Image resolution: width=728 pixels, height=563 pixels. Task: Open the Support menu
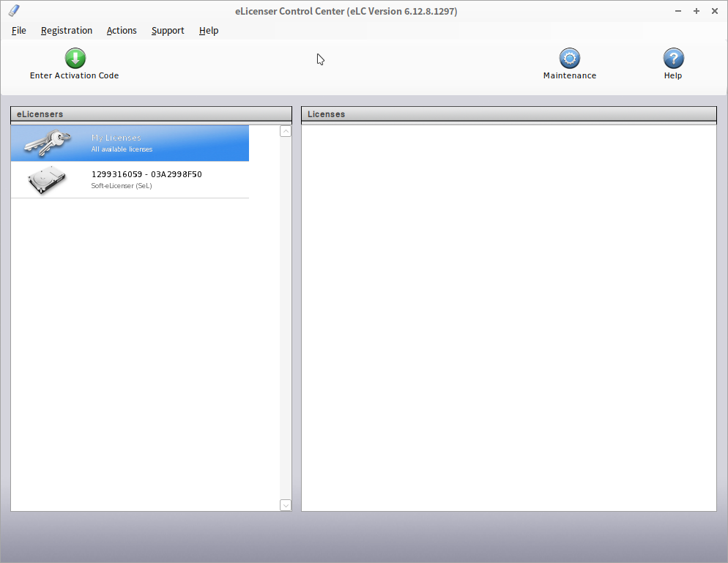[x=168, y=31]
